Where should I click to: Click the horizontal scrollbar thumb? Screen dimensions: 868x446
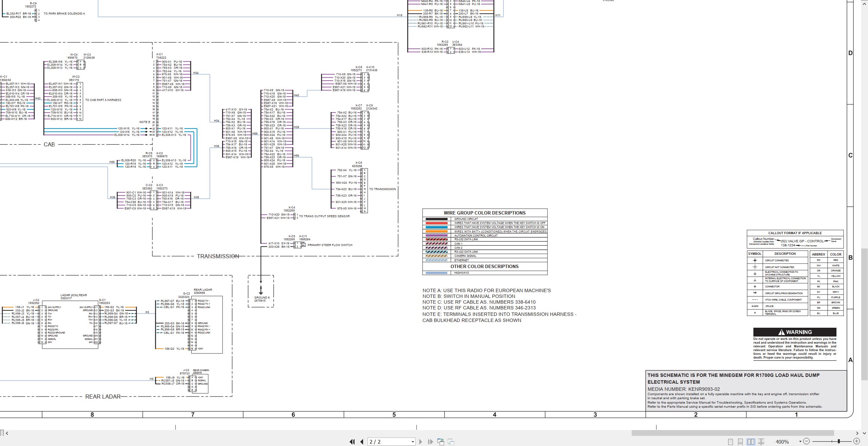point(732,433)
